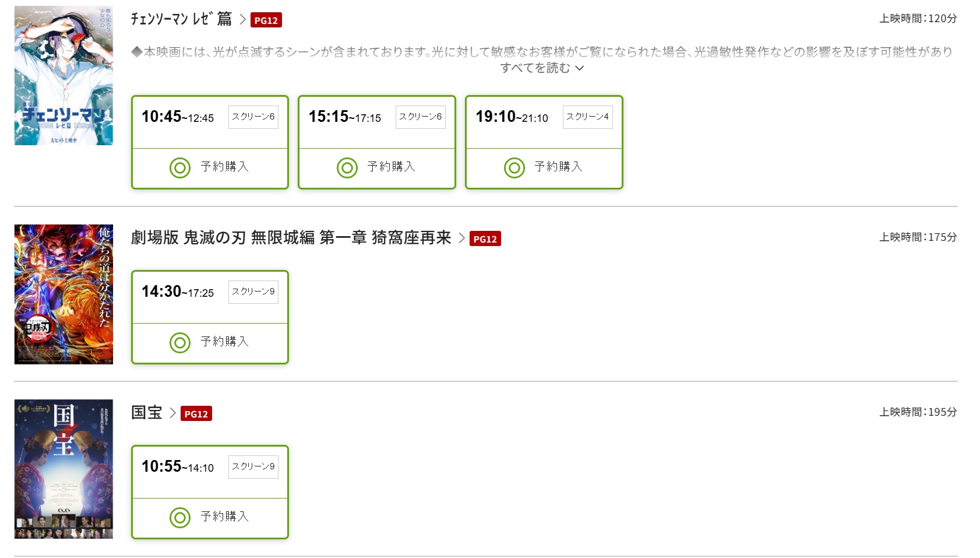Click availability circle icon for 10:55 国宝 showing
Viewport: 980px width, 558px height.
point(180,518)
